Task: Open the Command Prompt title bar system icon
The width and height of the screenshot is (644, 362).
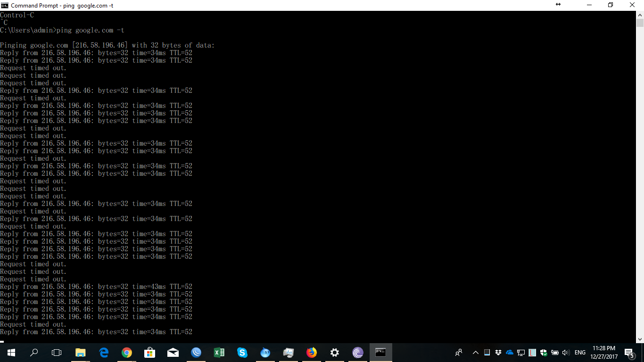Action: point(5,5)
